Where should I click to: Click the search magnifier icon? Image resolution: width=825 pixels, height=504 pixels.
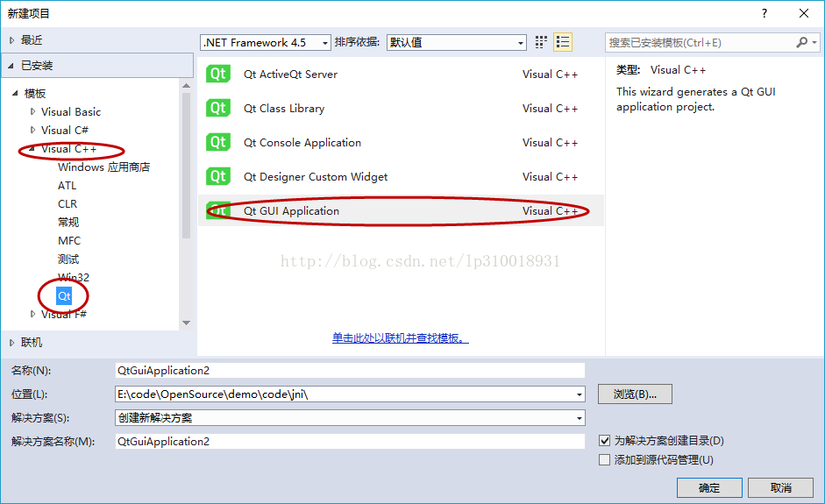(x=802, y=42)
